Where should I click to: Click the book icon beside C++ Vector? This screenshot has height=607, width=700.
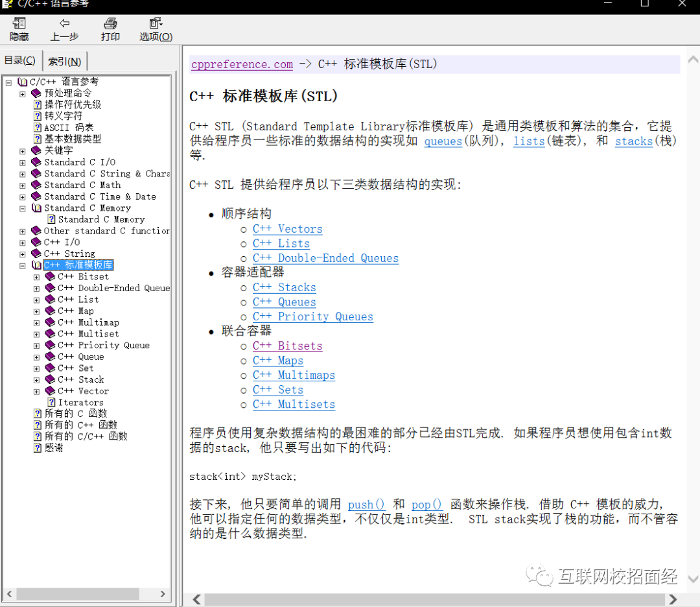point(51,391)
